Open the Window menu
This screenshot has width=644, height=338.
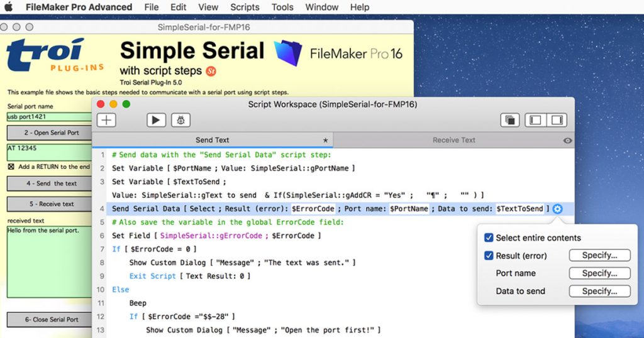coord(322,7)
